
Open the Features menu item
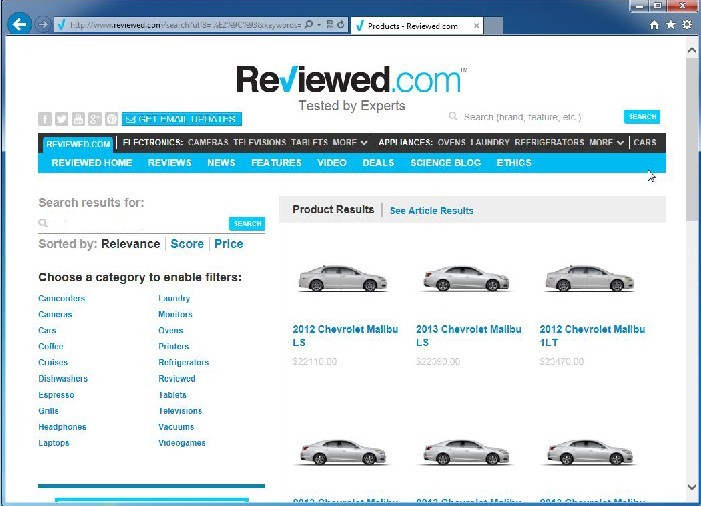pos(276,163)
